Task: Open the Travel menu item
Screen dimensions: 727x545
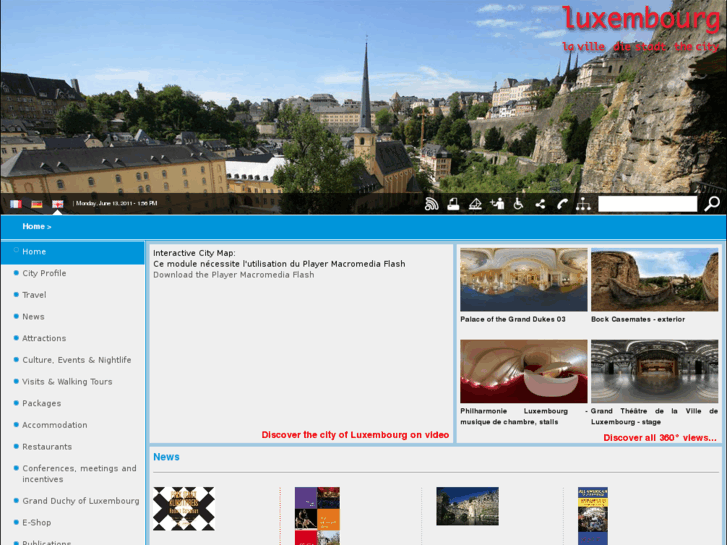Action: pyautogui.click(x=34, y=295)
